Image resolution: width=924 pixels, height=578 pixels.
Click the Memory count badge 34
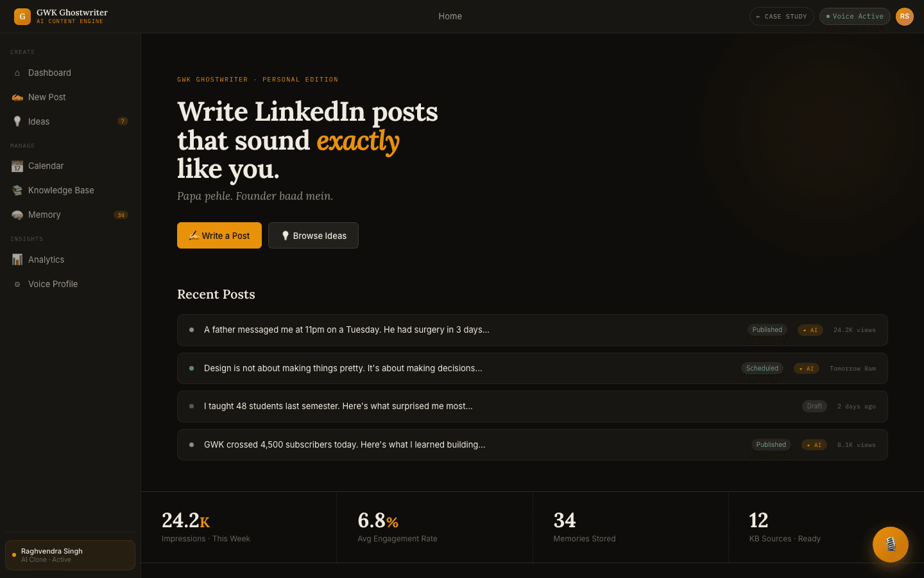tap(121, 215)
